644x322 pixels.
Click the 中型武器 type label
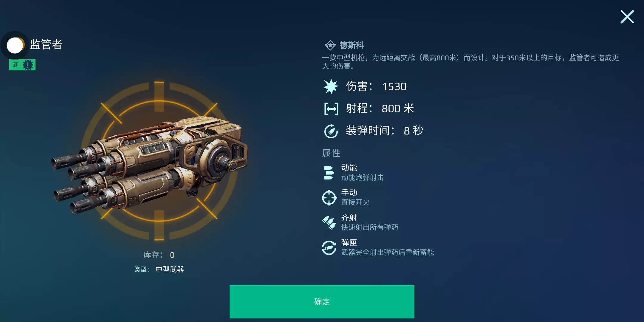pyautogui.click(x=170, y=270)
